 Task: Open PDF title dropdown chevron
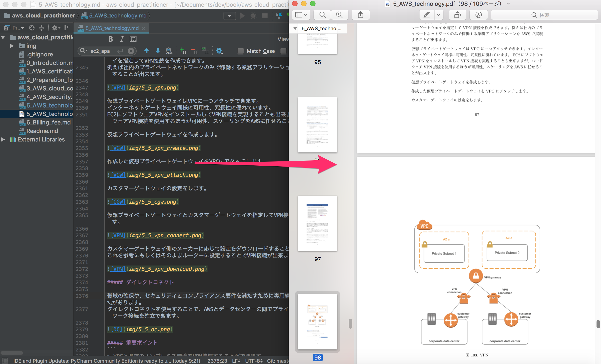click(x=508, y=4)
